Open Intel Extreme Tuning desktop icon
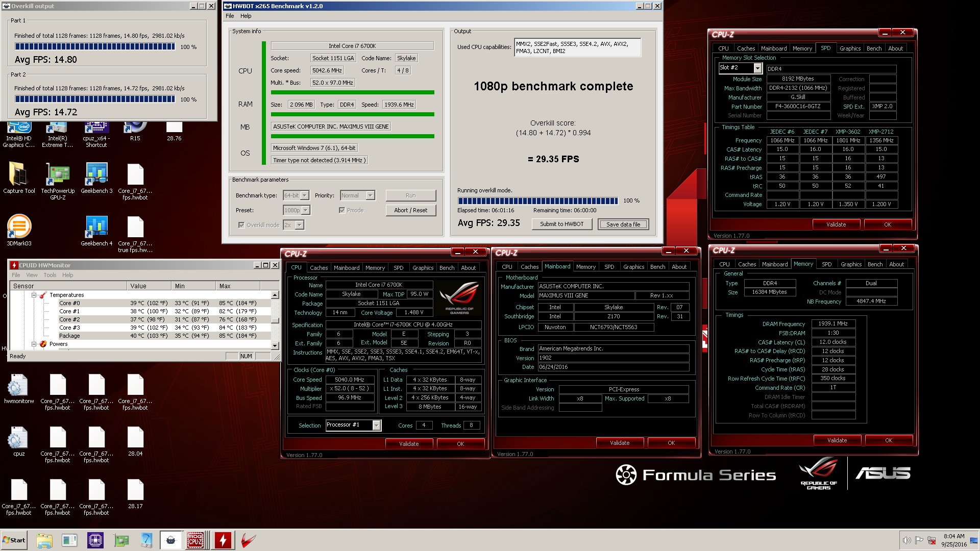Screen dimensions: 980x551 pos(57,135)
